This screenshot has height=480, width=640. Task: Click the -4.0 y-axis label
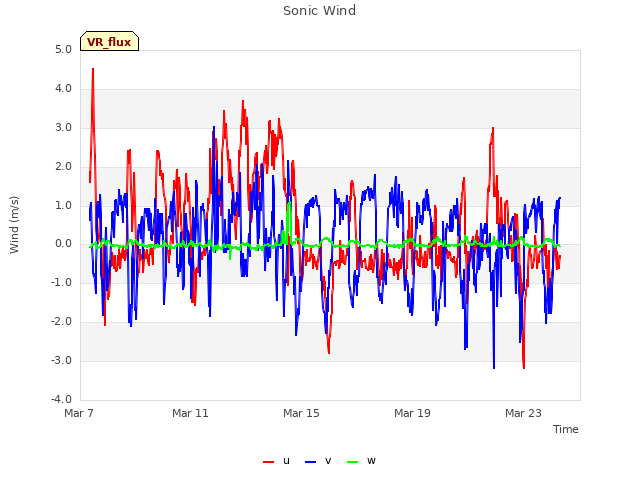pyautogui.click(x=61, y=400)
